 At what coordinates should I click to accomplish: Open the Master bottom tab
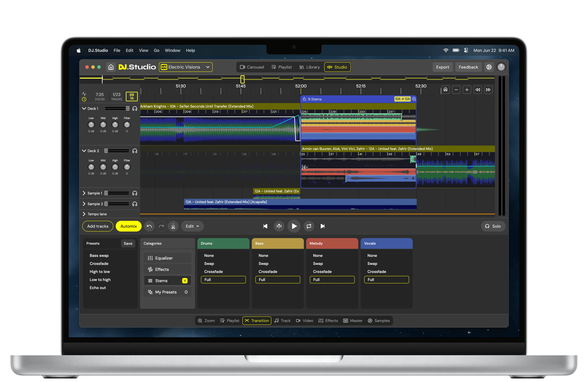pos(353,321)
